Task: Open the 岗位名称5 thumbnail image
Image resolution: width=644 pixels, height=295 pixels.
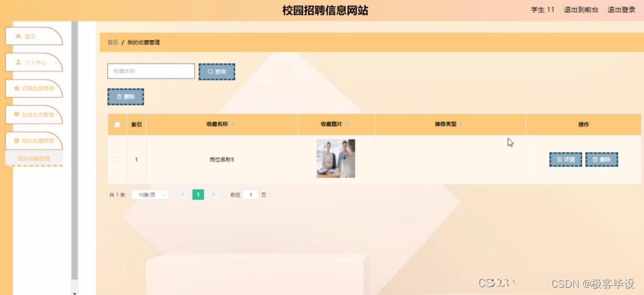Action: pyautogui.click(x=336, y=158)
